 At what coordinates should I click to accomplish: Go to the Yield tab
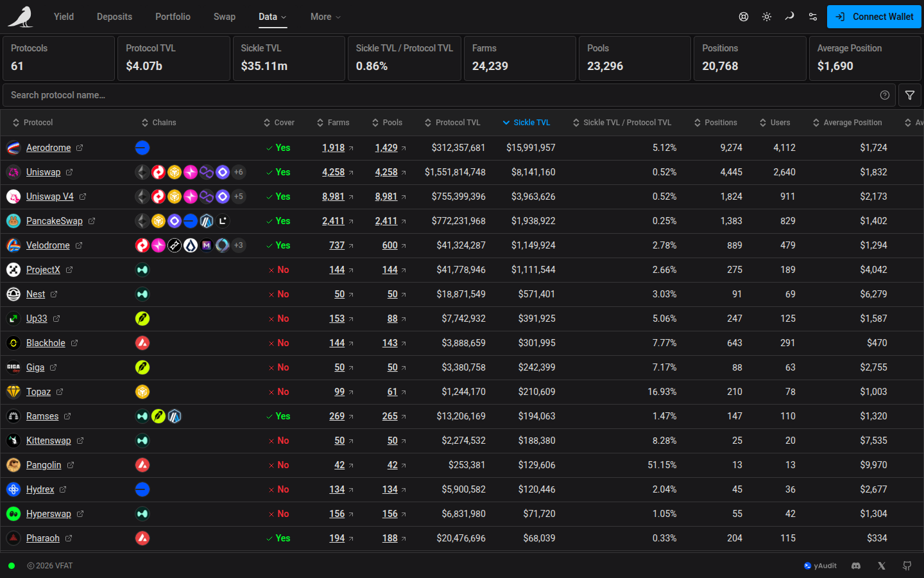point(64,17)
